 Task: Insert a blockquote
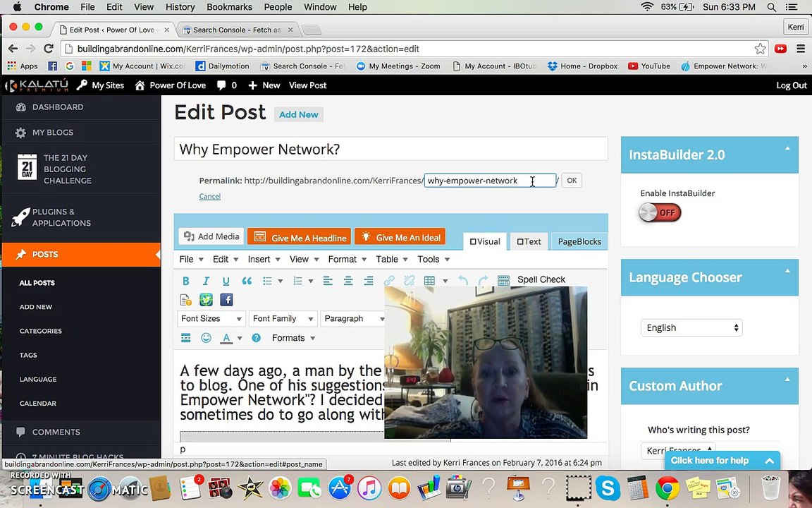click(x=247, y=281)
